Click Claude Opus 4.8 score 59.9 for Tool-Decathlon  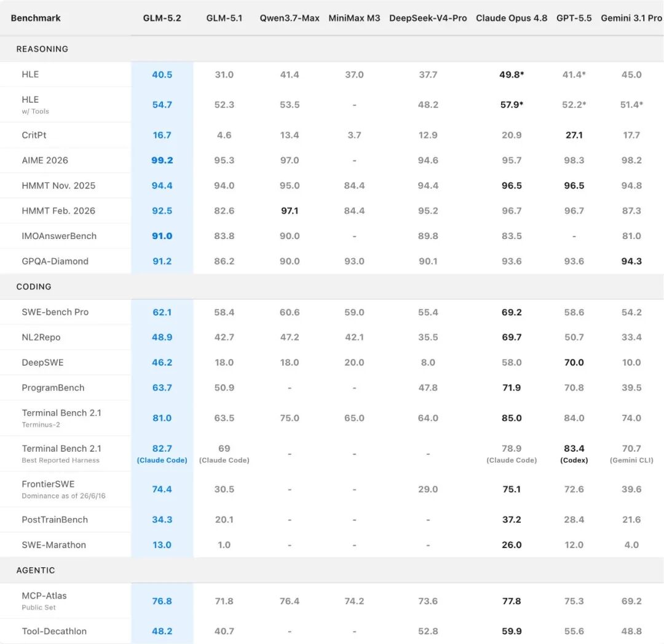tap(512, 631)
